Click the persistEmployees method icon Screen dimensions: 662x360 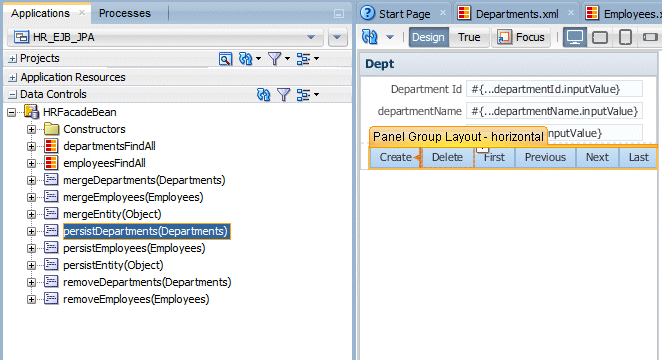pos(51,248)
